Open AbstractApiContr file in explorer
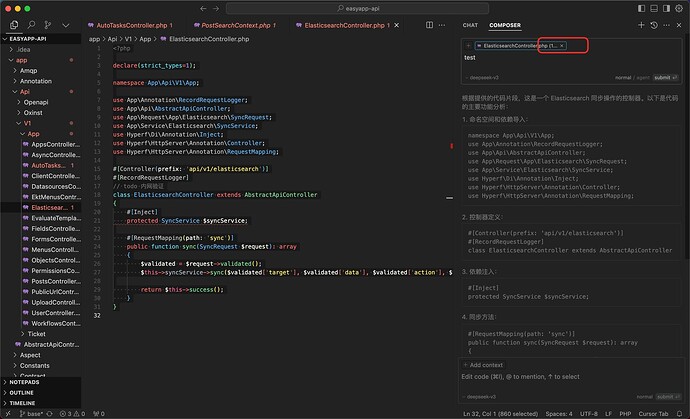The width and height of the screenshot is (690, 419). 40,345
